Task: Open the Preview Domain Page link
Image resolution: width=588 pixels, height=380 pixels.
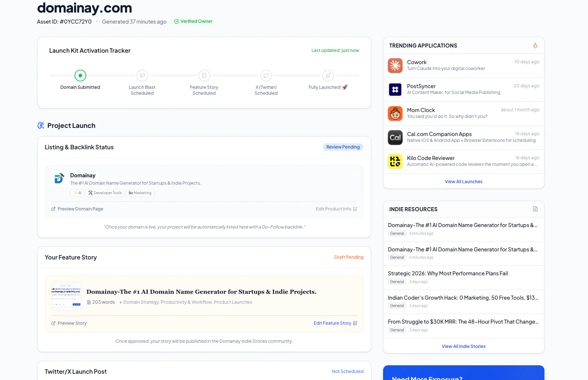Action: pos(77,209)
